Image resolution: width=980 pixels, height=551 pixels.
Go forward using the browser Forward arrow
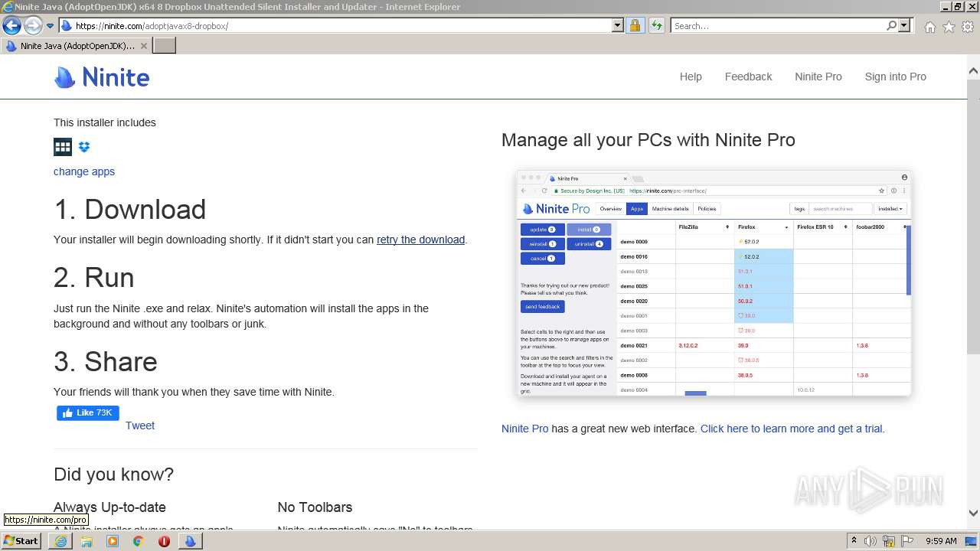pos(33,25)
